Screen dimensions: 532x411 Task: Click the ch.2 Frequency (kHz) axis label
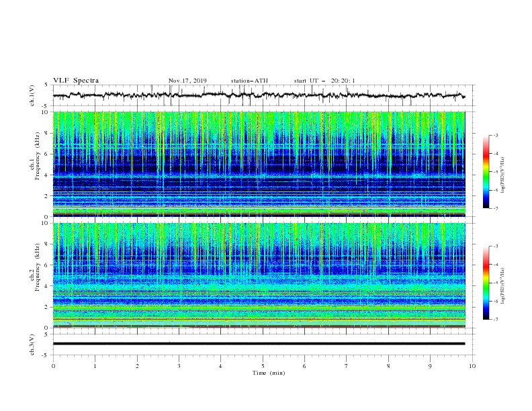[35, 267]
